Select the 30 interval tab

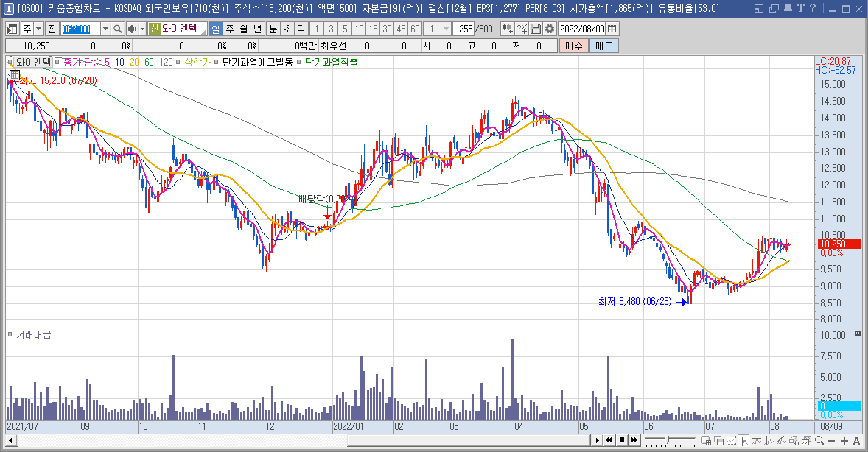click(x=387, y=29)
